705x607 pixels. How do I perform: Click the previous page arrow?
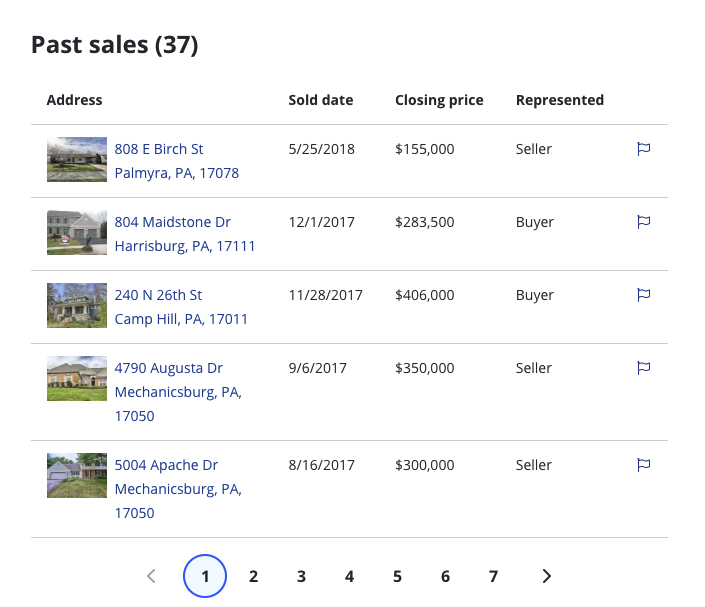[x=152, y=576]
